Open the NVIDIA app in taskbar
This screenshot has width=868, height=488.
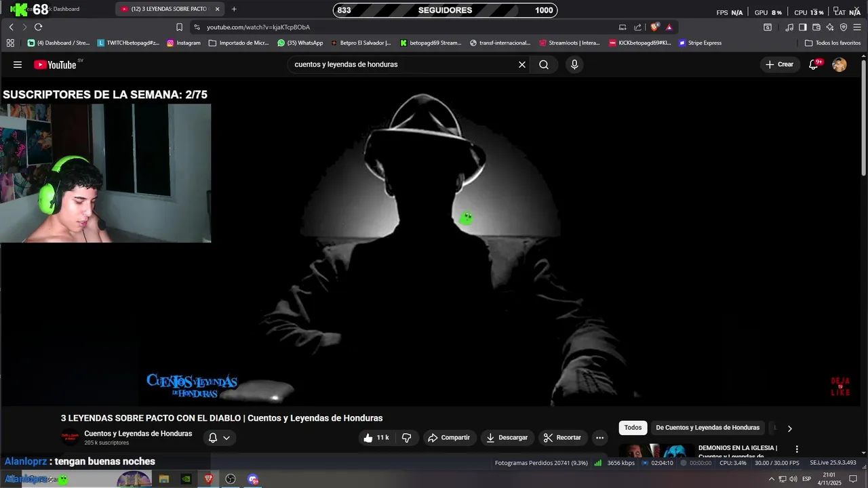[186, 479]
